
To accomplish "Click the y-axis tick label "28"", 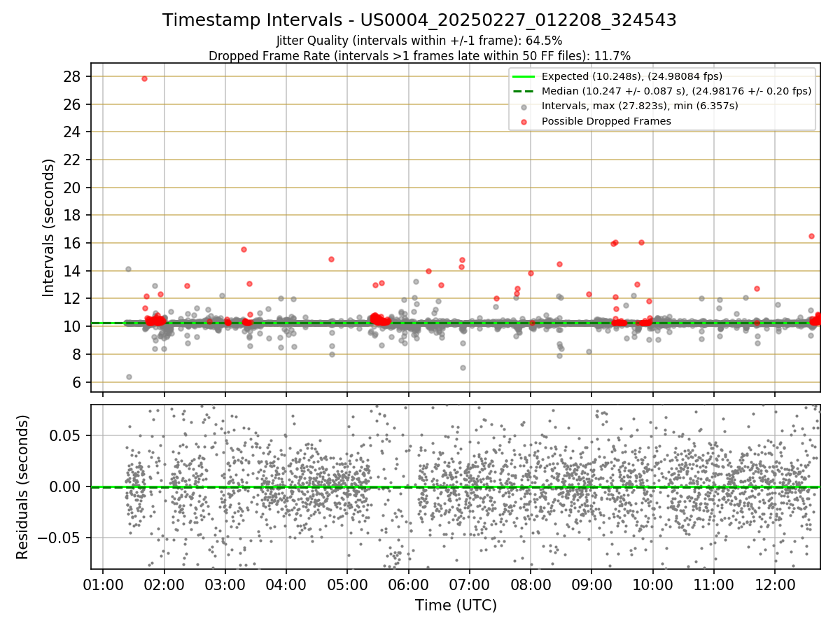I will click(73, 76).
